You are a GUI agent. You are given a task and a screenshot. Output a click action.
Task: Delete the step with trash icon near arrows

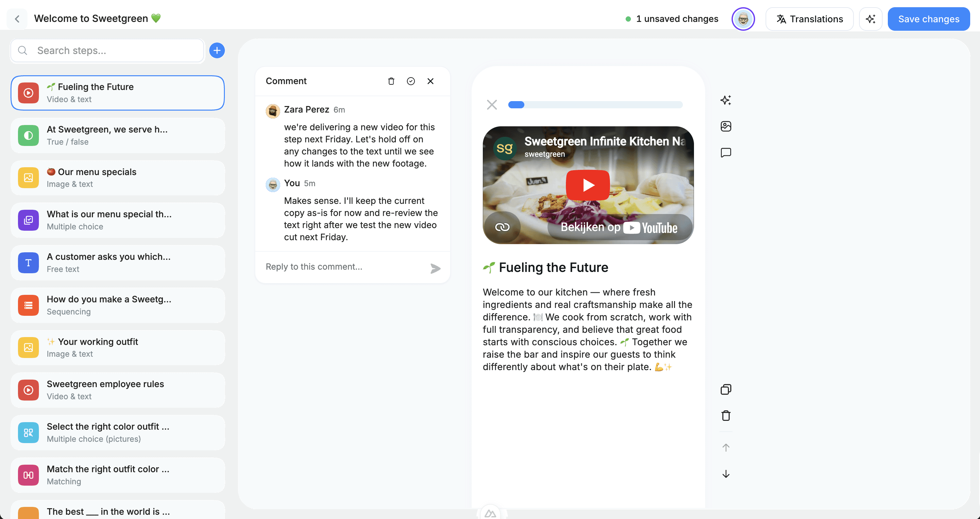click(x=725, y=415)
